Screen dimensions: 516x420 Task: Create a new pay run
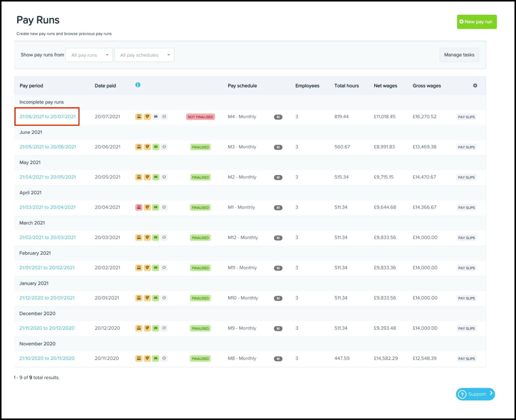476,22
